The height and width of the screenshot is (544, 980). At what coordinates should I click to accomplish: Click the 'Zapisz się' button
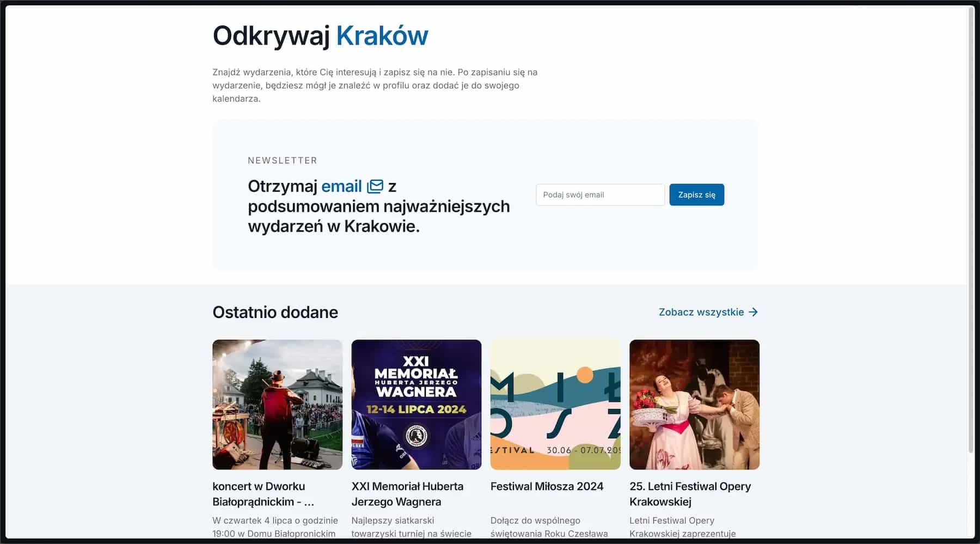click(x=696, y=195)
